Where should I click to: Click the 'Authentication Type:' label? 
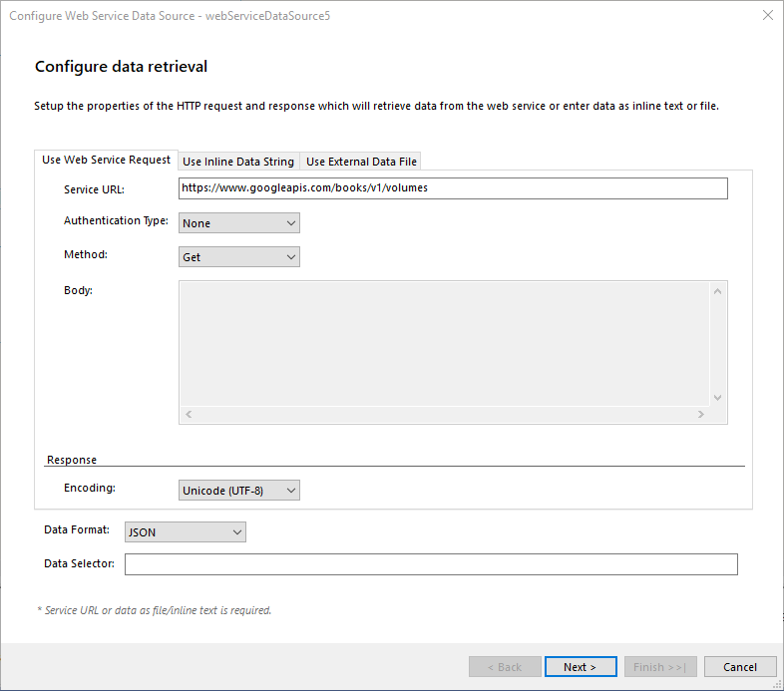coord(116,220)
